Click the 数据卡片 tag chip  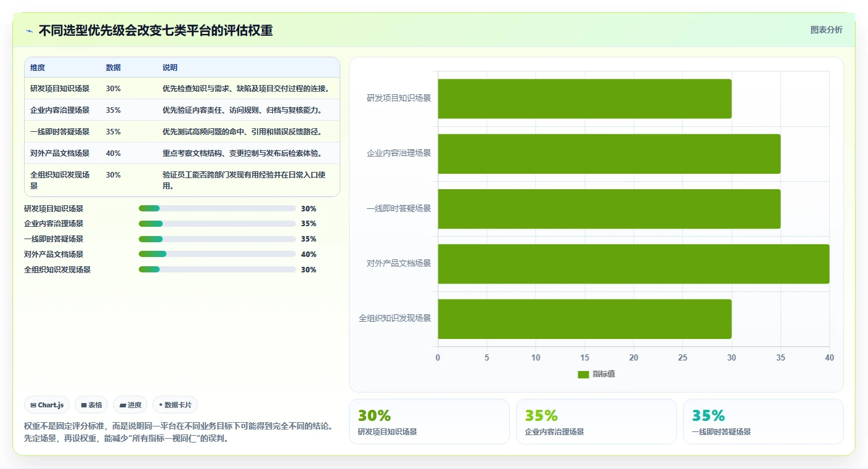tap(175, 405)
